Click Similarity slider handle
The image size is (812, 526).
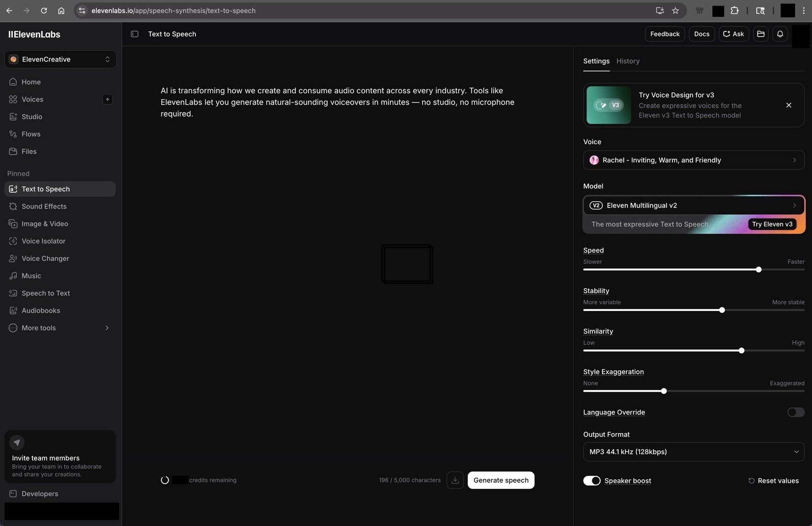pos(741,350)
